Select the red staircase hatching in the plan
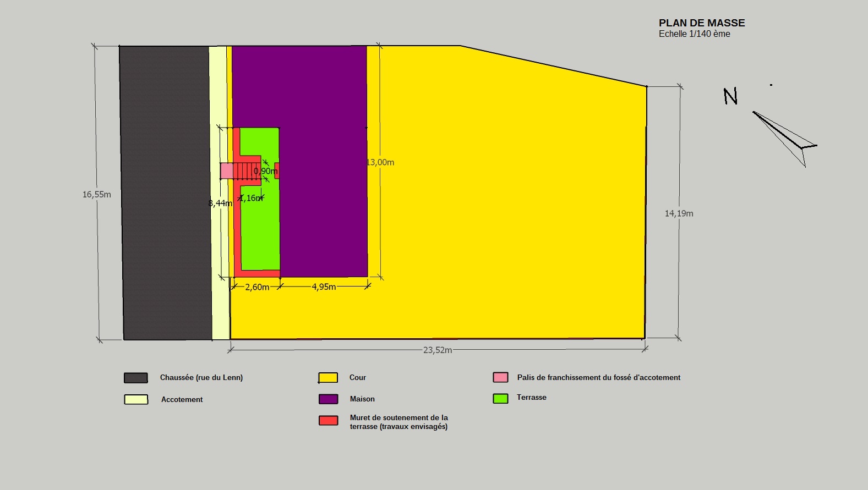The image size is (868, 490). click(x=245, y=171)
